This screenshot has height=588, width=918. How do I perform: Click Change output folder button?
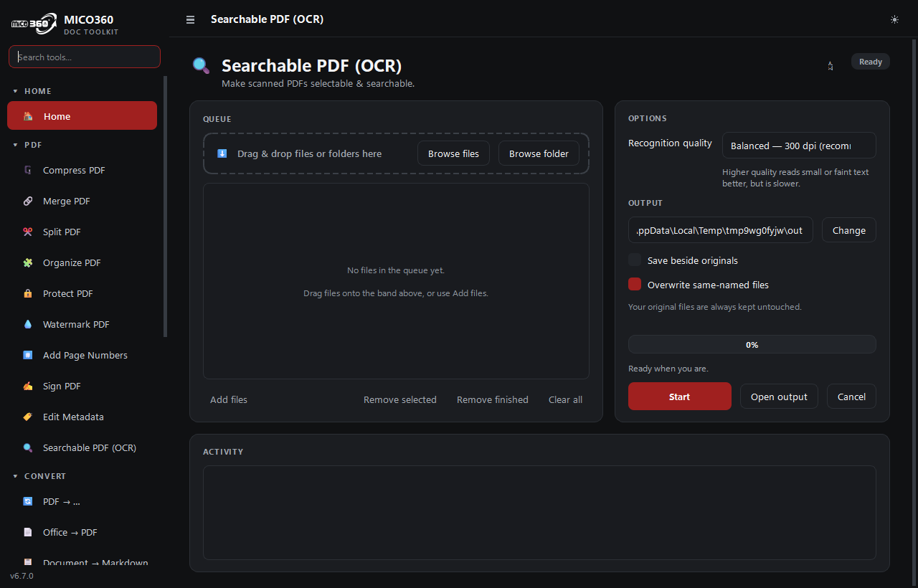coord(849,230)
